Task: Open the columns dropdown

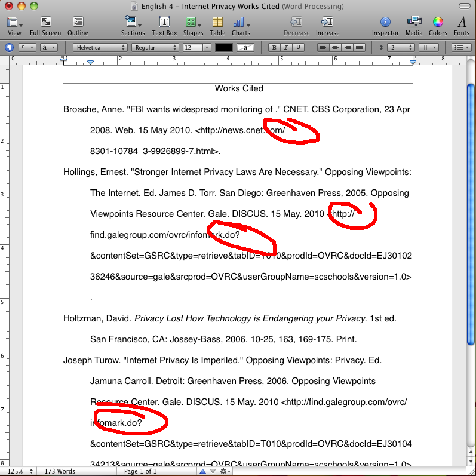Action: (x=428, y=48)
